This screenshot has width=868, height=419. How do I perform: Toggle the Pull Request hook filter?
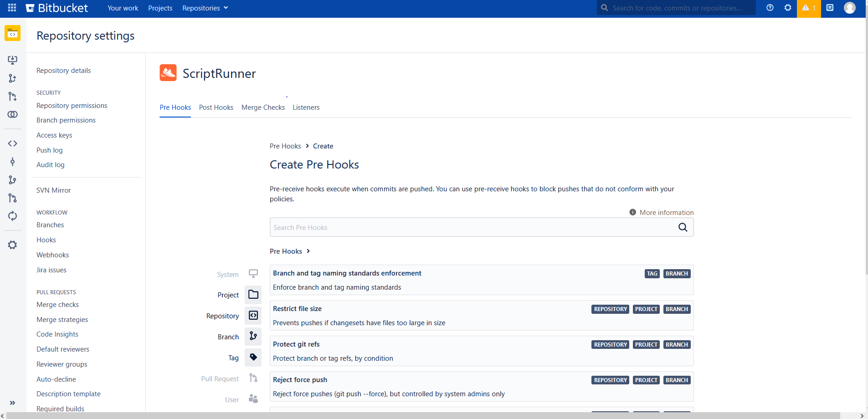(253, 378)
